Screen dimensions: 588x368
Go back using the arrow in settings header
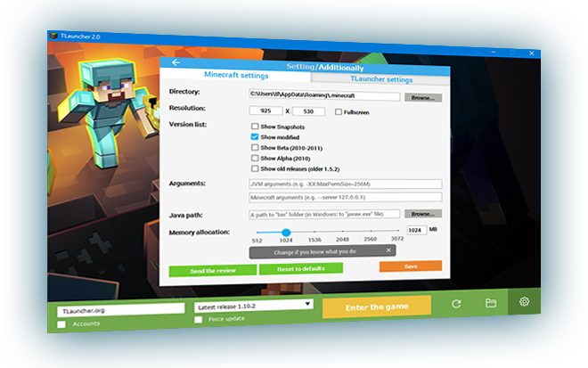[x=176, y=62]
